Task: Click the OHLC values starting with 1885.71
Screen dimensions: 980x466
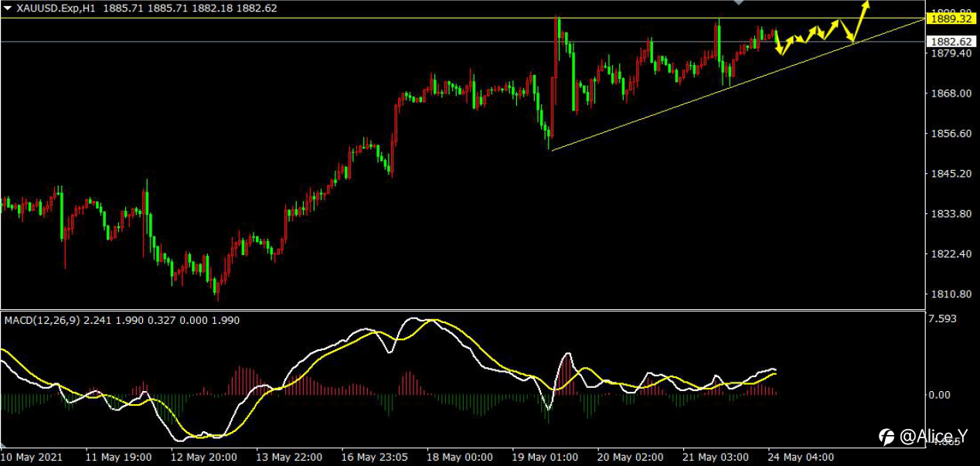Action: click(189, 9)
